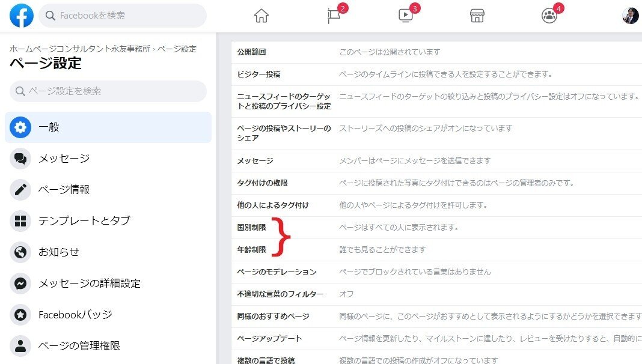Screen dimensions: 642x364
Task: Click the Messenger icon for メッセージの詳細設定
Action: coord(20,284)
